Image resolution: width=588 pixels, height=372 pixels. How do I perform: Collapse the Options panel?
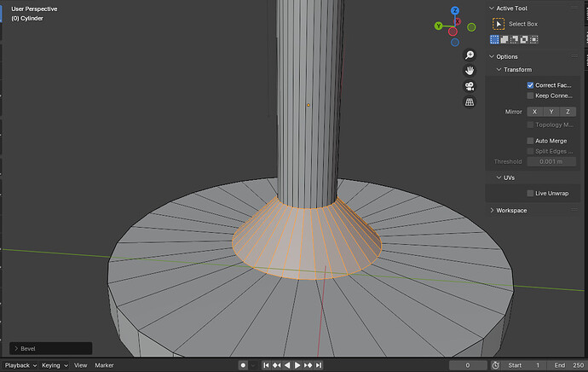492,56
